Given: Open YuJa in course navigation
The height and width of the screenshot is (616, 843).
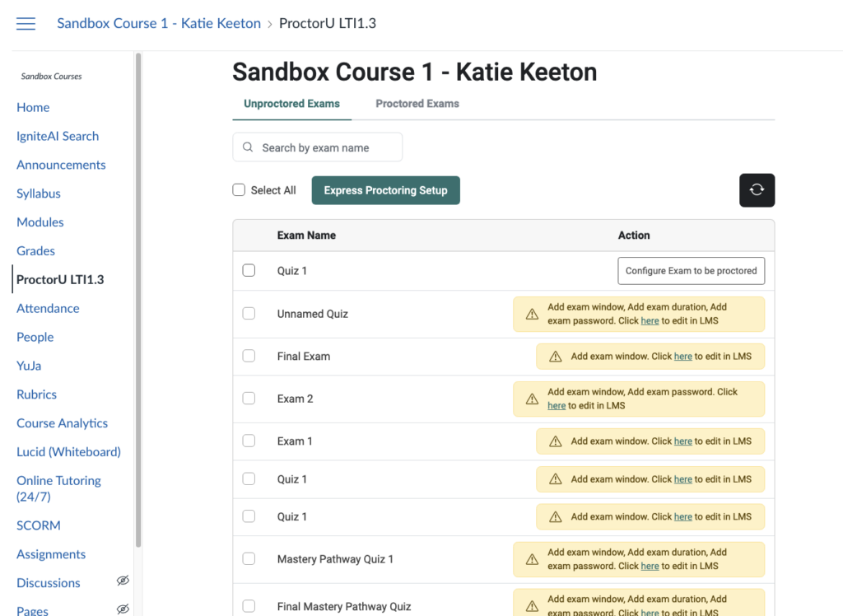Looking at the screenshot, I should (29, 366).
